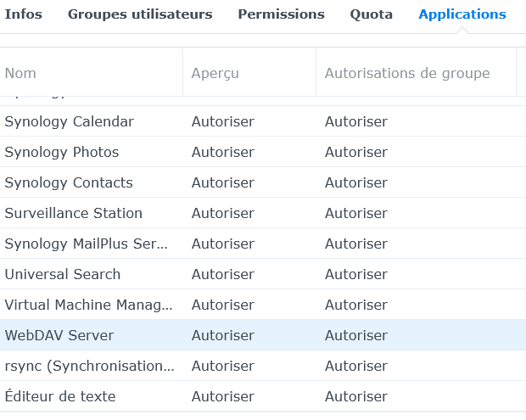The image size is (526, 420).
Task: Click group authorization for Éditeur de texte
Action: (x=356, y=396)
